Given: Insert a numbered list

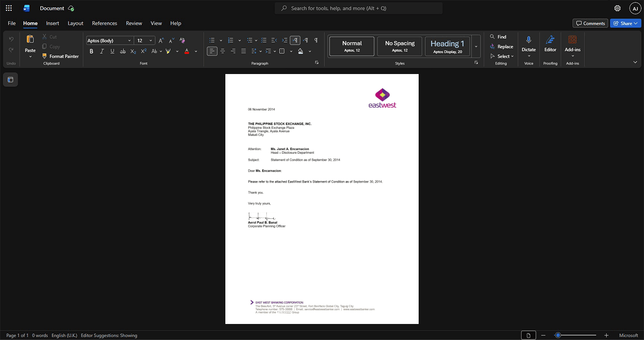Looking at the screenshot, I should 231,41.
